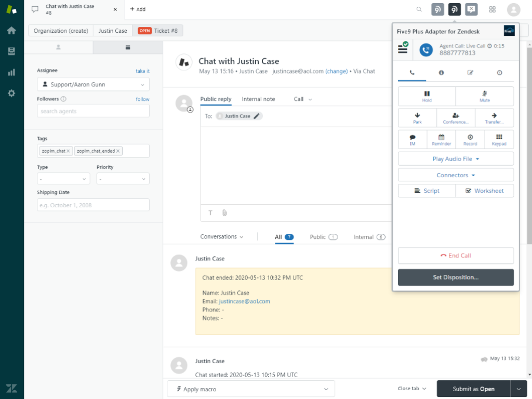Click the blue live call phone icon

426,50
